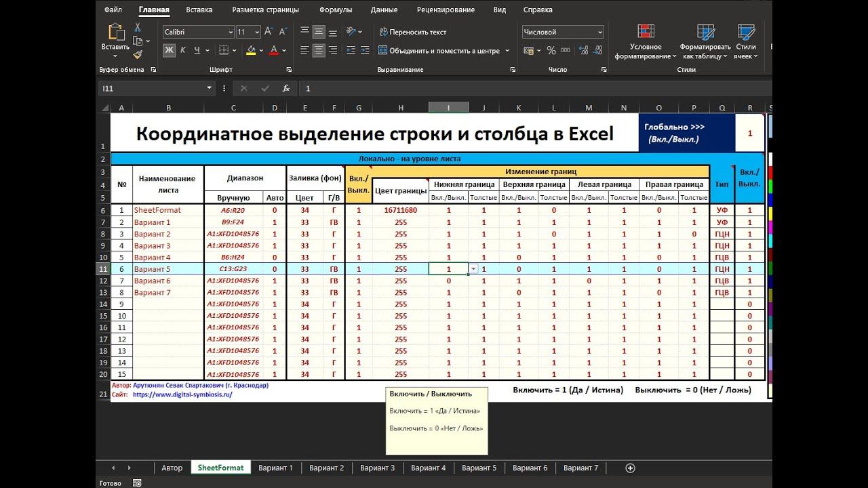This screenshot has height=488, width=868.
Task: Open the Буфер обмена pane launcher
Action: (x=153, y=70)
